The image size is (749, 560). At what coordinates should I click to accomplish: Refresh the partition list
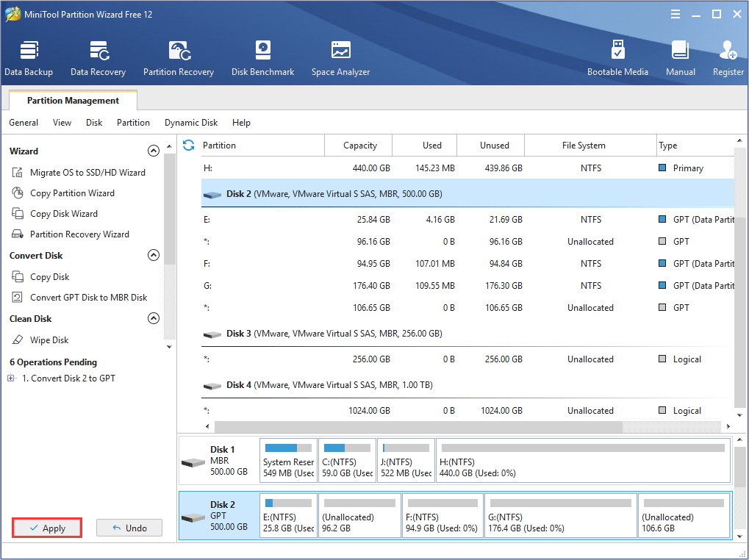pyautogui.click(x=189, y=145)
